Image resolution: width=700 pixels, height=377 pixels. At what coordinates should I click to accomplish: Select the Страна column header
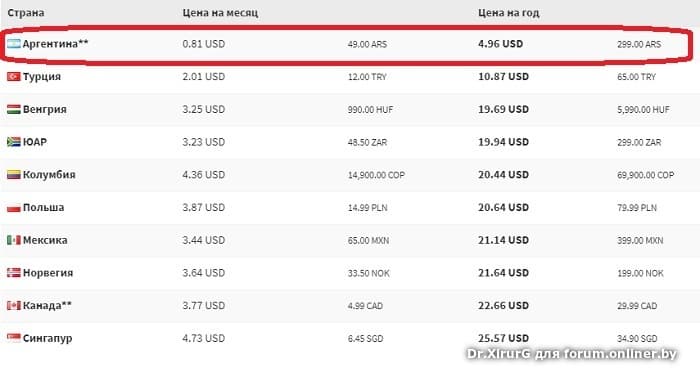click(26, 13)
